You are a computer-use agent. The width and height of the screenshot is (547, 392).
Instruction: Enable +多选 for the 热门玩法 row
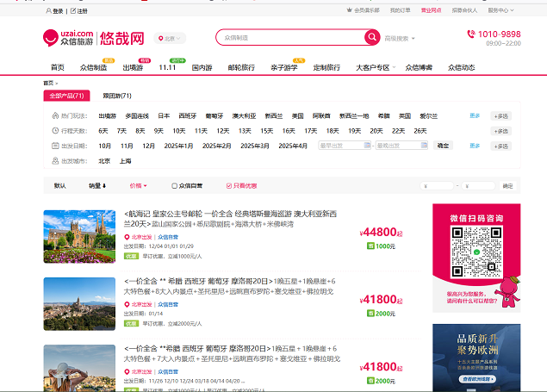tap(500, 116)
